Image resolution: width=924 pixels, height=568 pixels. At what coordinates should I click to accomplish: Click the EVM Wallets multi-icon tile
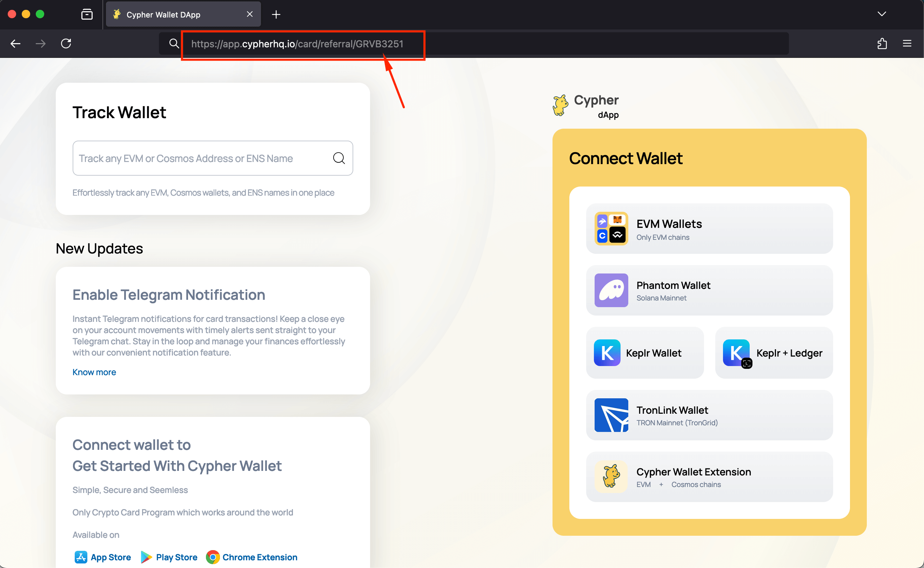point(611,229)
